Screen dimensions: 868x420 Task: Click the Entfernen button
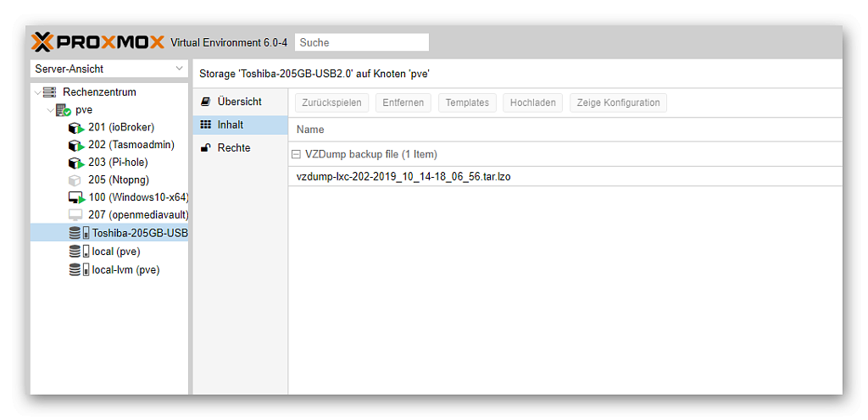[x=403, y=102]
